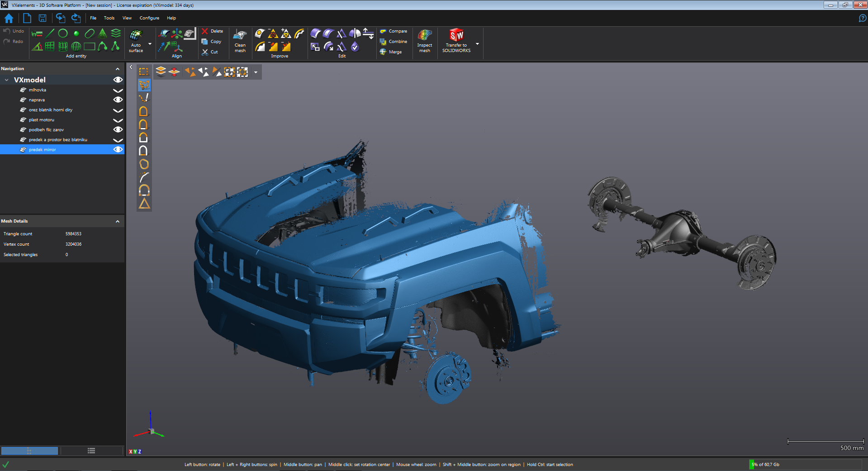Viewport: 868px width, 471px height.
Task: Click the Clean mesh tool
Action: tap(240, 41)
